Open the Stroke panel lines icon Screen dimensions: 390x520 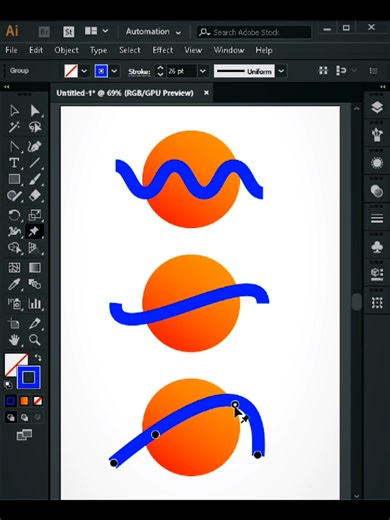pyautogui.click(x=377, y=219)
